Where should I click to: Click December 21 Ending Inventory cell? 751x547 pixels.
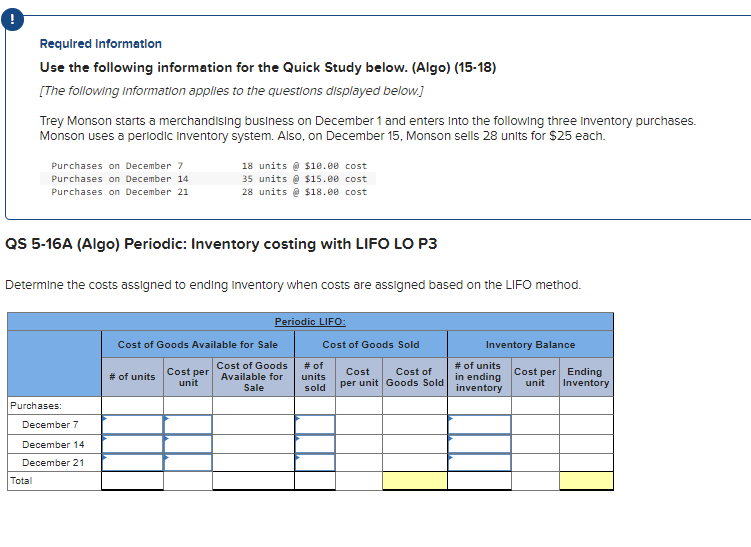coord(586,463)
